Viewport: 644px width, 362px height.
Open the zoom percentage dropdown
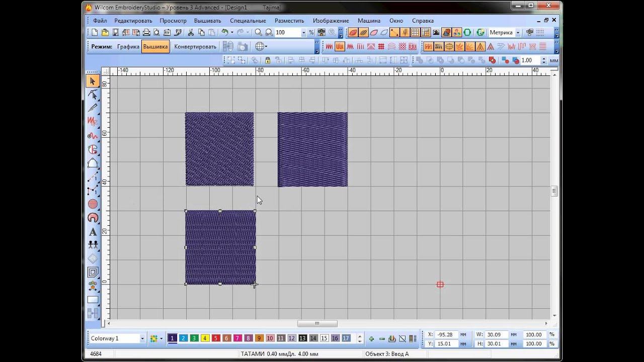[303, 33]
